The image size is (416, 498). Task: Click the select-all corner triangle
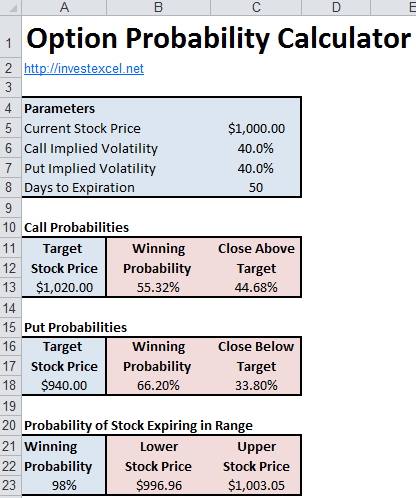pos(11,7)
